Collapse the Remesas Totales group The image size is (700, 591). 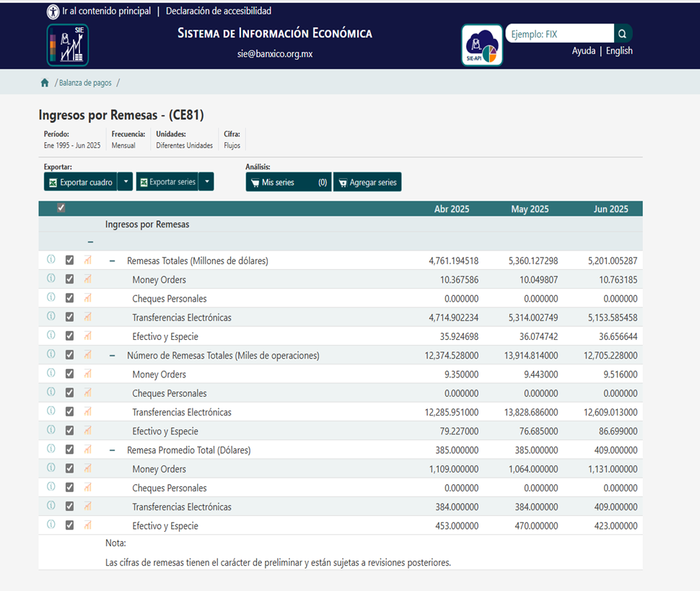112,261
